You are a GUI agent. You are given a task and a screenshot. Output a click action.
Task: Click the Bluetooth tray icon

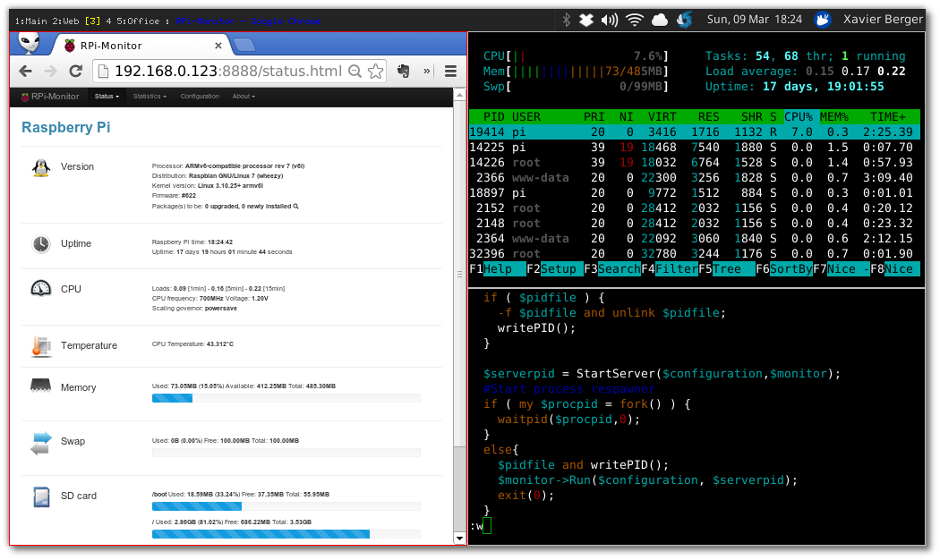pyautogui.click(x=567, y=20)
